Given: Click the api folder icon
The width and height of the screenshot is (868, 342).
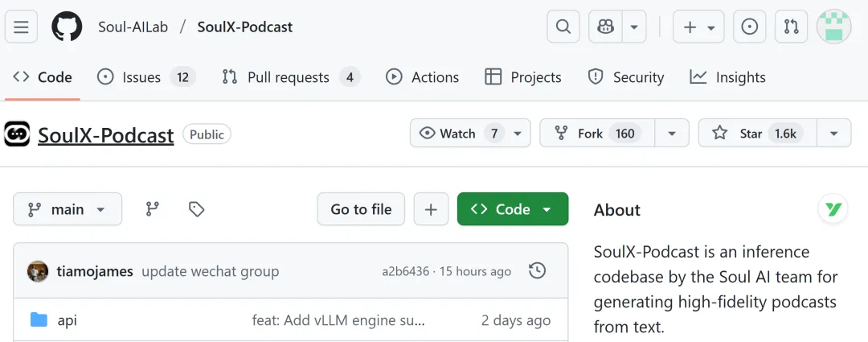Looking at the screenshot, I should pyautogui.click(x=39, y=319).
